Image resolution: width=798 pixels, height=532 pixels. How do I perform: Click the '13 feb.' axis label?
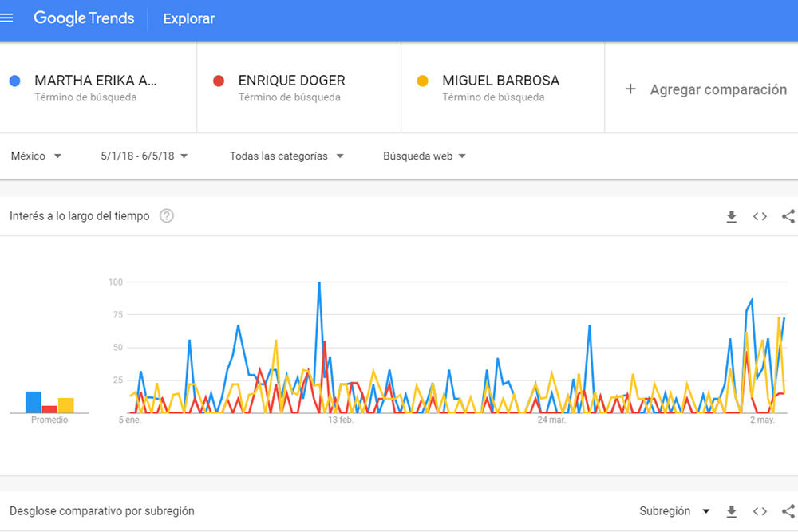[341, 420]
